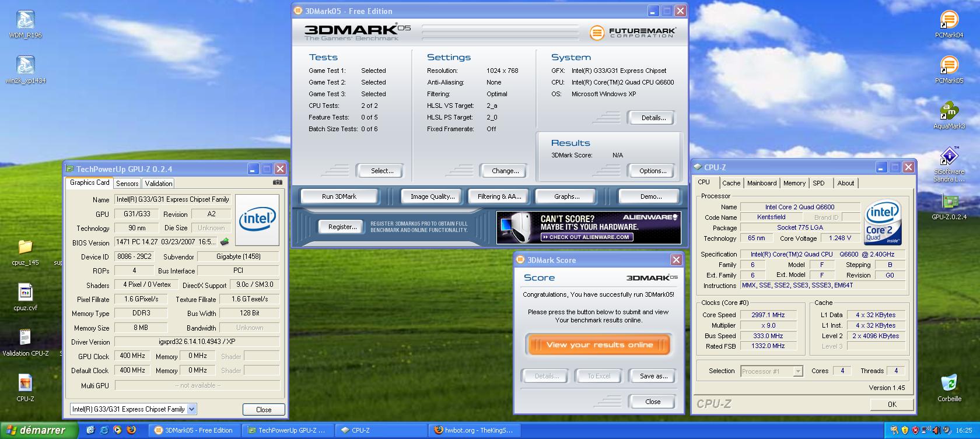Image resolution: width=980 pixels, height=439 pixels.
Task: Click Register button in 3DMark05
Action: [x=342, y=227]
